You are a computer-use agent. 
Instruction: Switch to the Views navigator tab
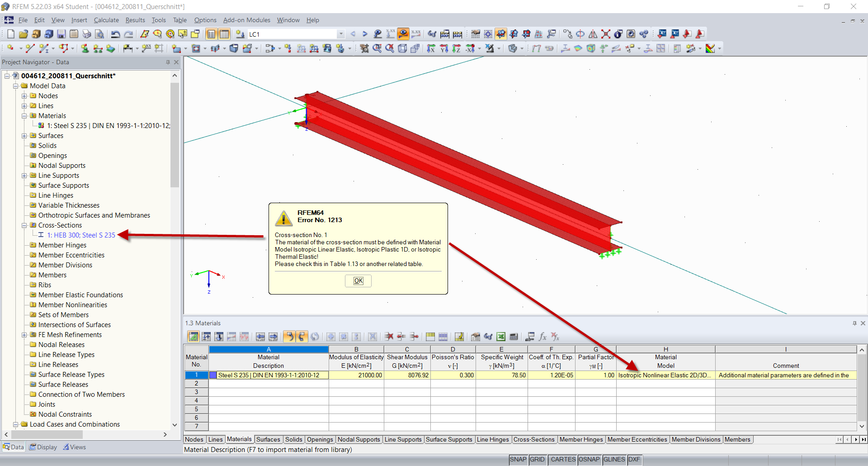(x=75, y=447)
